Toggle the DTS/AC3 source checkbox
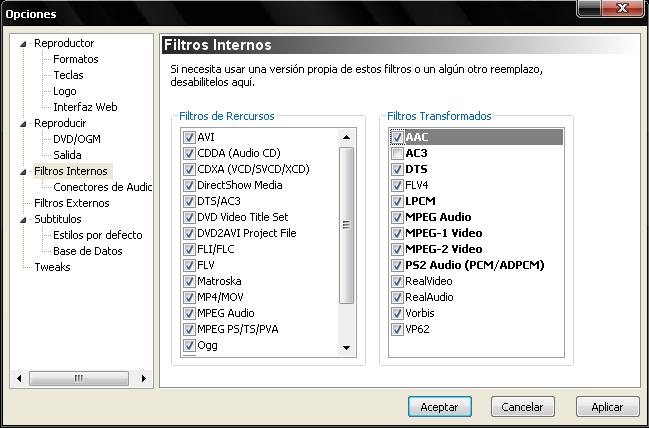The height and width of the screenshot is (428, 649). [189, 202]
